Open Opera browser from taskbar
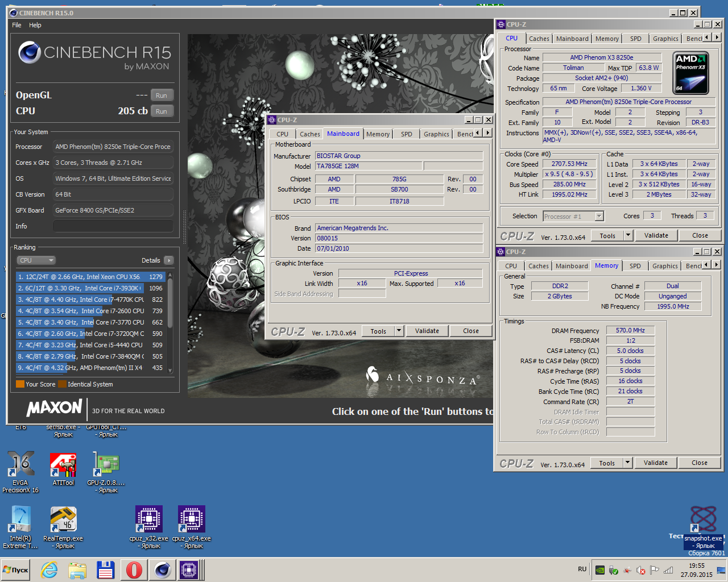 coord(134,569)
